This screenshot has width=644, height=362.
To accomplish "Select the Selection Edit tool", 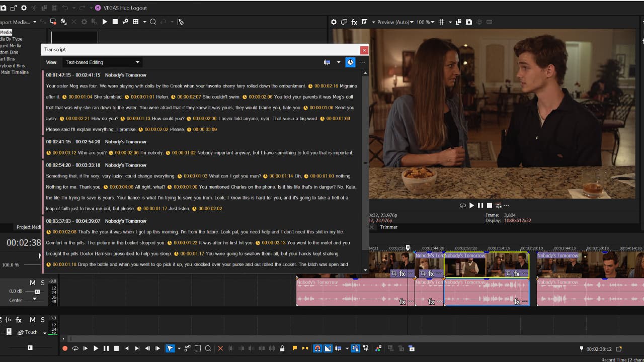I will tap(197, 348).
